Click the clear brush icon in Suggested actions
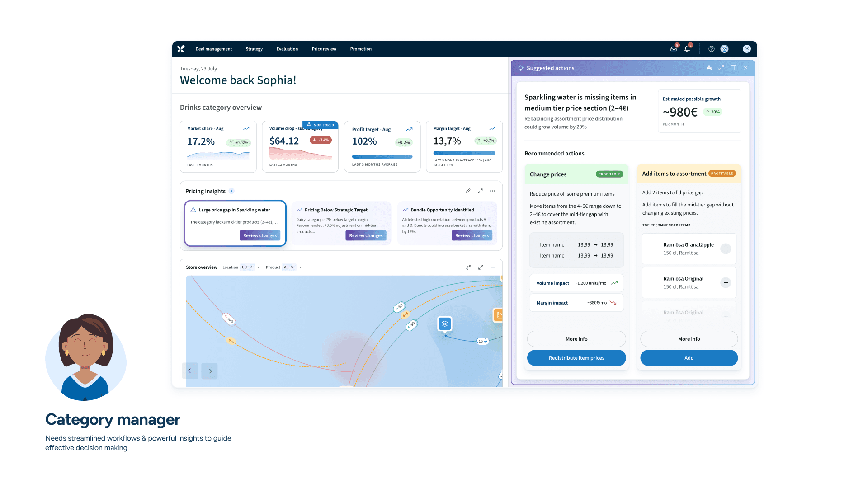This screenshot has height=488, width=868. (709, 68)
